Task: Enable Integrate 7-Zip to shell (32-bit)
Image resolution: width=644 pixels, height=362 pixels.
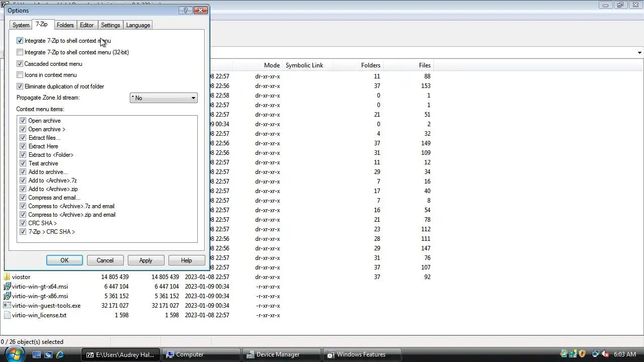Action: [20, 52]
